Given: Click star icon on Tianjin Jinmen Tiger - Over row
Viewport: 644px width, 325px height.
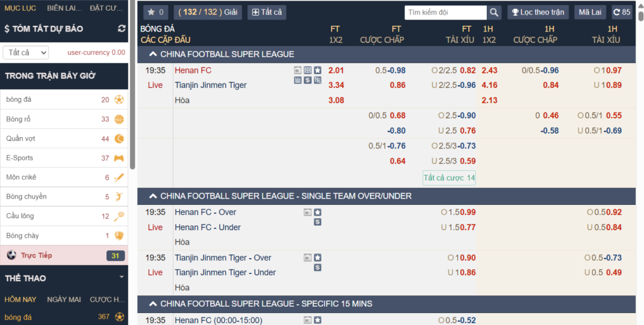Looking at the screenshot, I should (318, 258).
